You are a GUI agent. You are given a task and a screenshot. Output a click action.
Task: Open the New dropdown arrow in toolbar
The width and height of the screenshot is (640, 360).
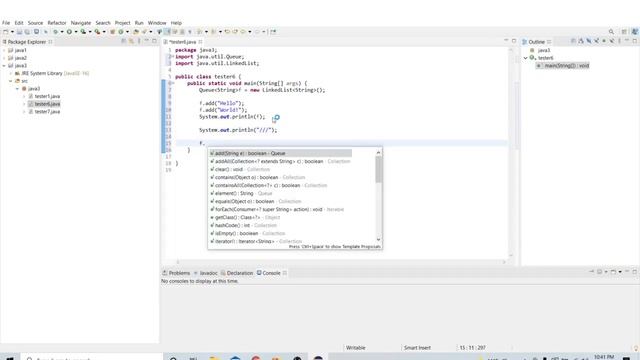(12, 32)
